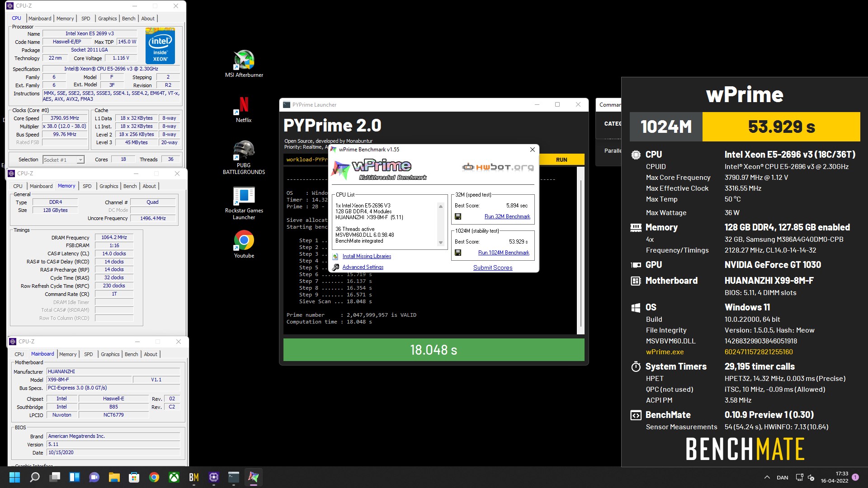
Task: Click the floppy disk icon beside 32M score
Action: tap(458, 216)
